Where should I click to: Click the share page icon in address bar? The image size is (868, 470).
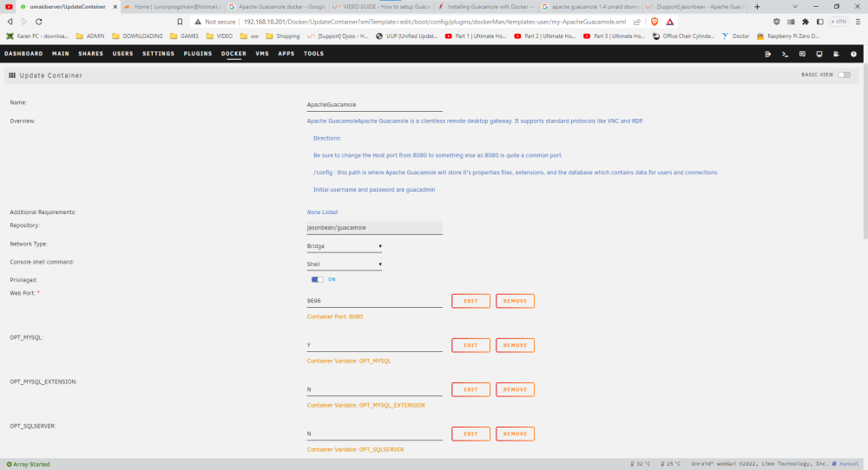(637, 22)
